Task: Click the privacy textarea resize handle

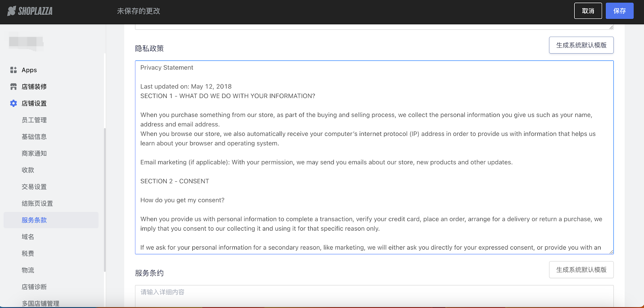Action: pyautogui.click(x=611, y=252)
